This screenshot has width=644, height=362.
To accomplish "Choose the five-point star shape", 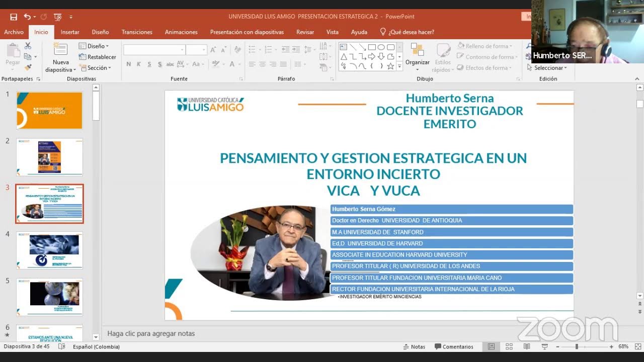I will click(391, 66).
